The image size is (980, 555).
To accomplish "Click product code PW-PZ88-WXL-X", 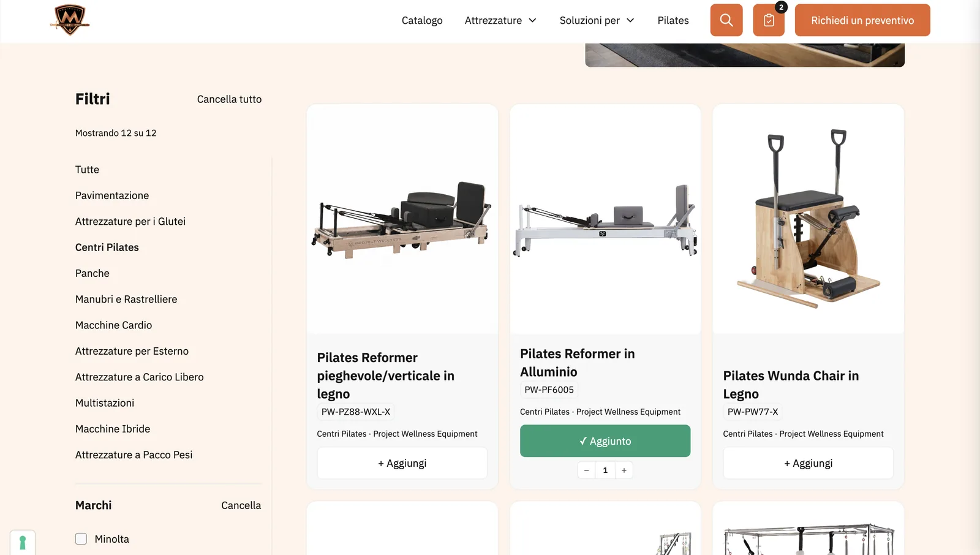I will click(356, 412).
